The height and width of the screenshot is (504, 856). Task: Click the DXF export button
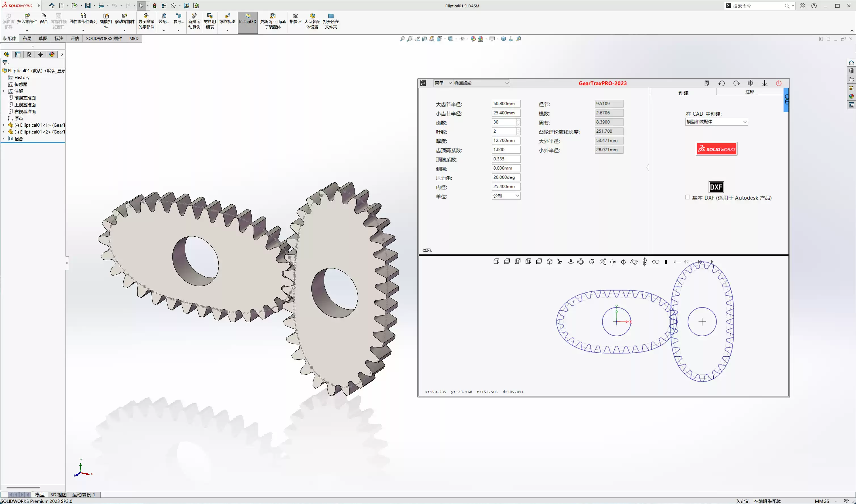(716, 187)
